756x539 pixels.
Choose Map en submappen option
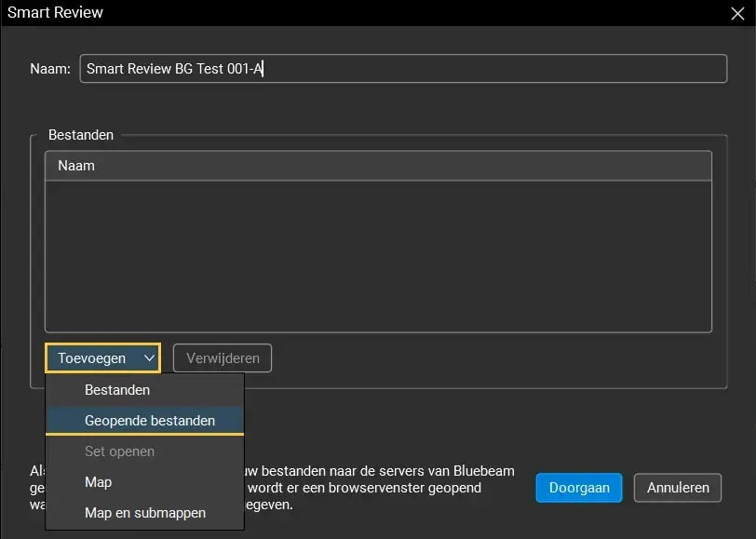(144, 513)
